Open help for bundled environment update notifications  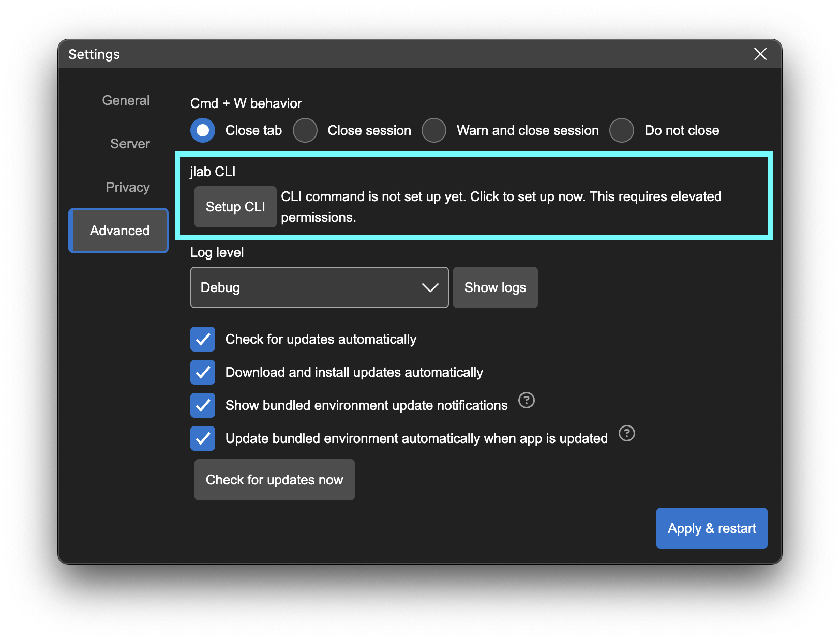(526, 400)
